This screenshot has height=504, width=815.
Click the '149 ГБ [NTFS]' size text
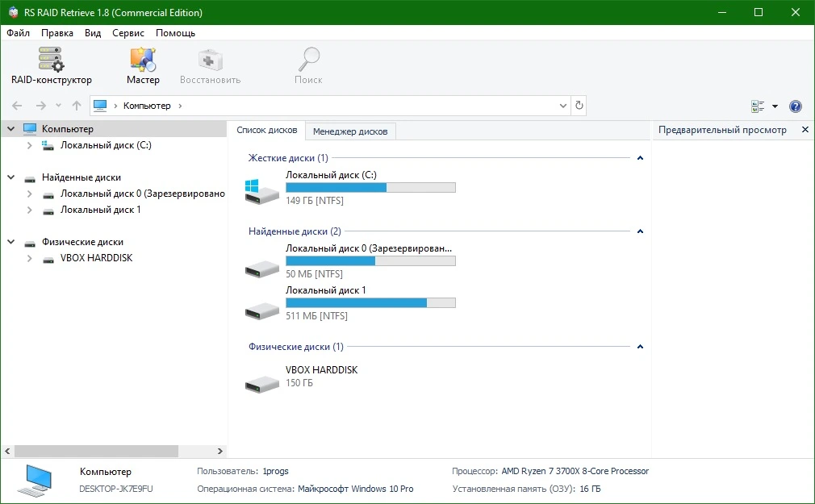tap(315, 201)
